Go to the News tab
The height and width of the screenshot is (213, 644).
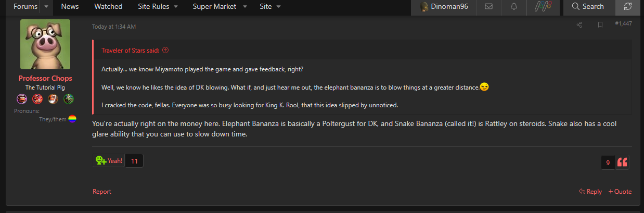click(70, 7)
